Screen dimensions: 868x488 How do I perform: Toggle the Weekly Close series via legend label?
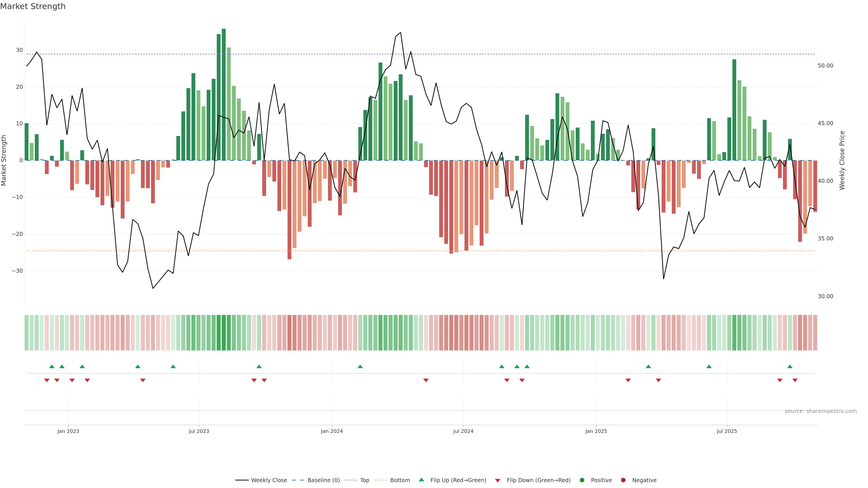269,480
